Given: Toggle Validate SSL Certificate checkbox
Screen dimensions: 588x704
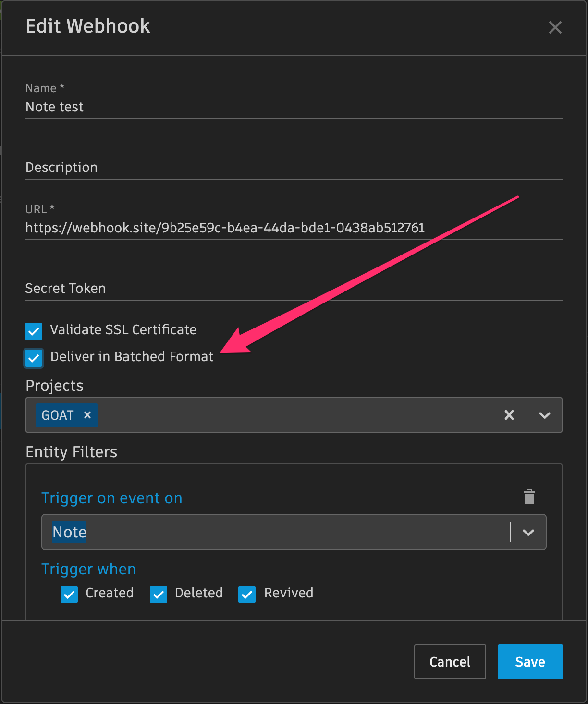Looking at the screenshot, I should coord(34,331).
